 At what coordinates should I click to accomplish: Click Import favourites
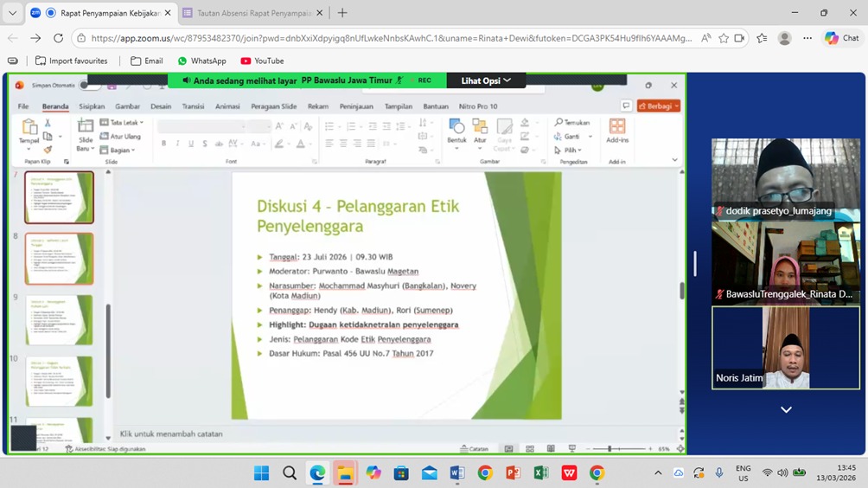72,61
